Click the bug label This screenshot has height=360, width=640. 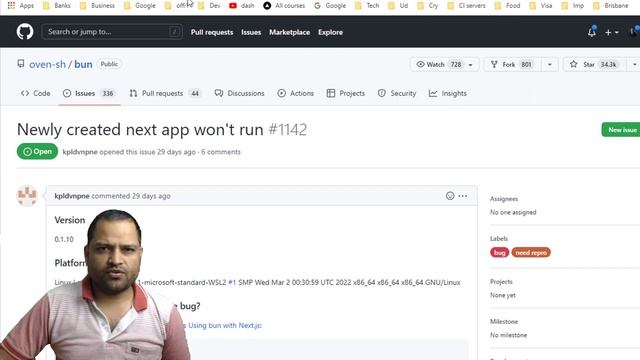(500, 253)
